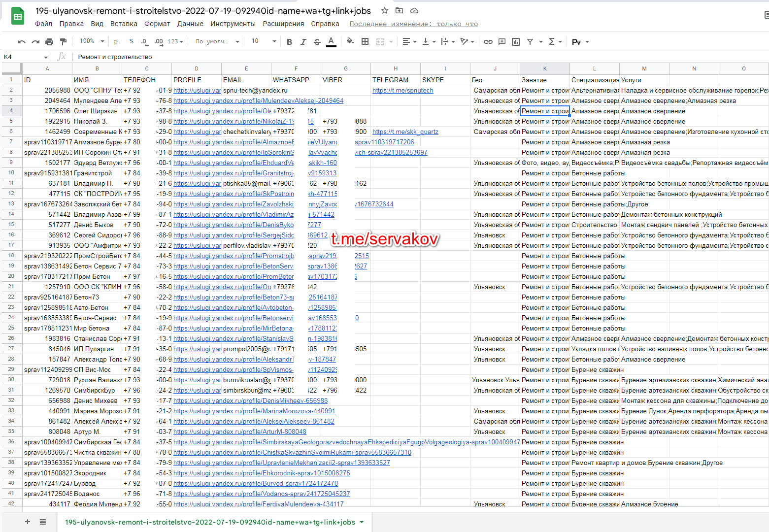Select cell containing Гранитстрой
This screenshot has width=769, height=532.
point(97,173)
